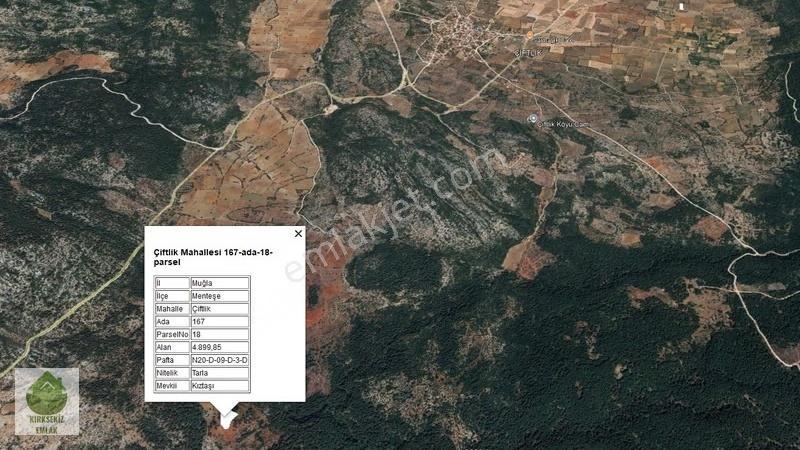
Task: Click the 'Ada' row label
Action: (172, 321)
